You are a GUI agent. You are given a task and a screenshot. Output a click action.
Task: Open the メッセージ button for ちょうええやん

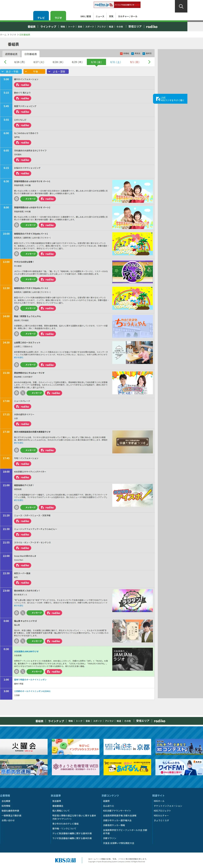[29, 334]
